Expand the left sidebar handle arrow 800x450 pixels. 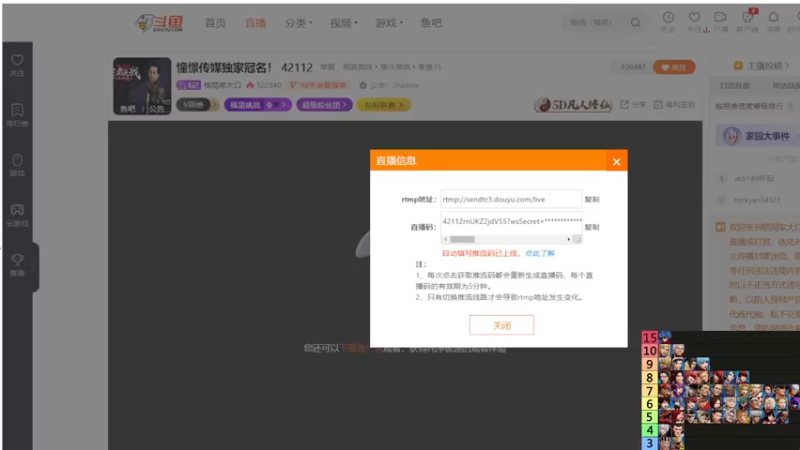click(34, 269)
